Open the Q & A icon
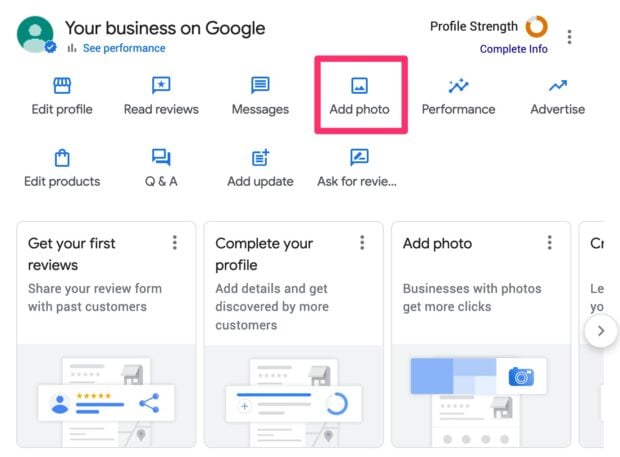 pos(161,158)
